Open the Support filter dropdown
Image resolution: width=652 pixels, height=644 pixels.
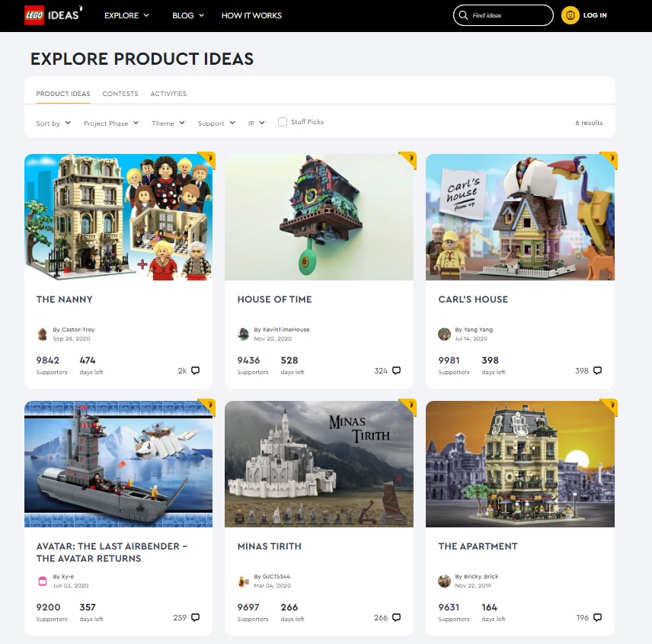[x=216, y=123]
